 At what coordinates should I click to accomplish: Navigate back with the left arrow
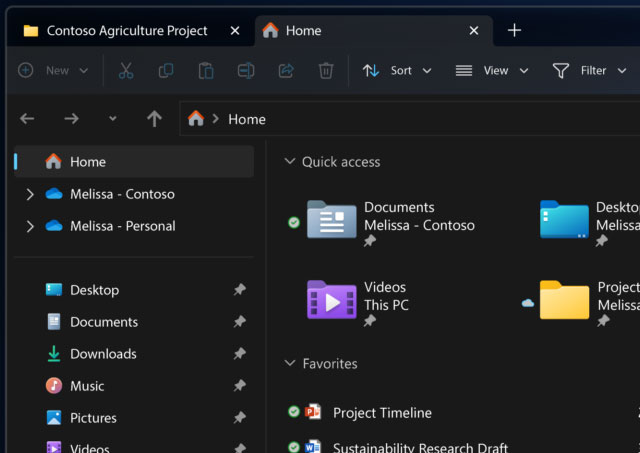[x=27, y=119]
